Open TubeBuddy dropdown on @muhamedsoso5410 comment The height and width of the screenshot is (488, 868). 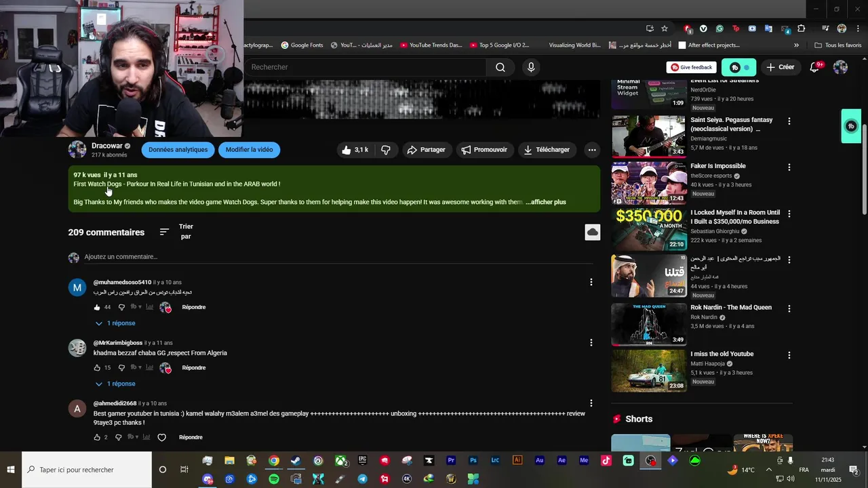[136, 307]
